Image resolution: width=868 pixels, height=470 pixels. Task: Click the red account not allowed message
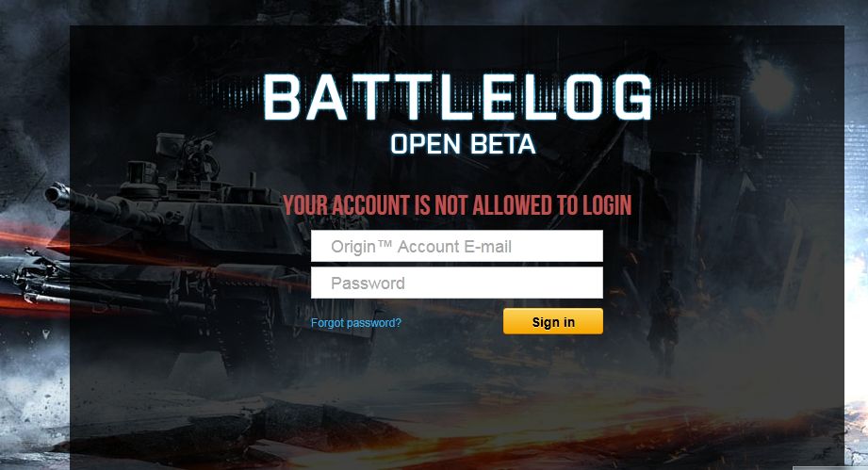[457, 205]
